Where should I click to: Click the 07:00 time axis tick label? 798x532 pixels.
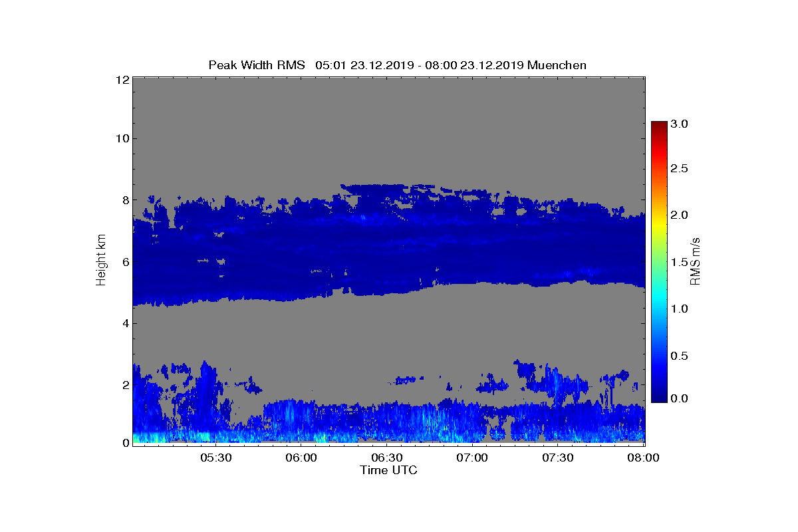(x=473, y=458)
